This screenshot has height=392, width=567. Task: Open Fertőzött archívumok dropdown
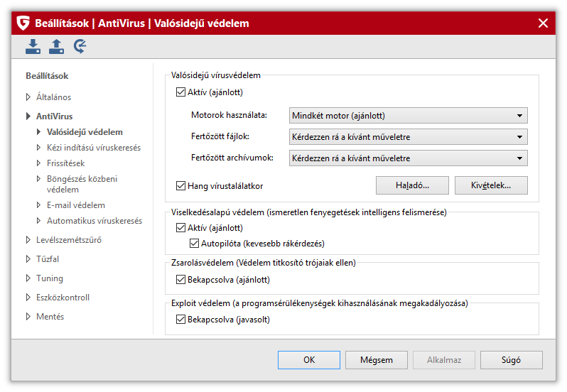(x=409, y=158)
